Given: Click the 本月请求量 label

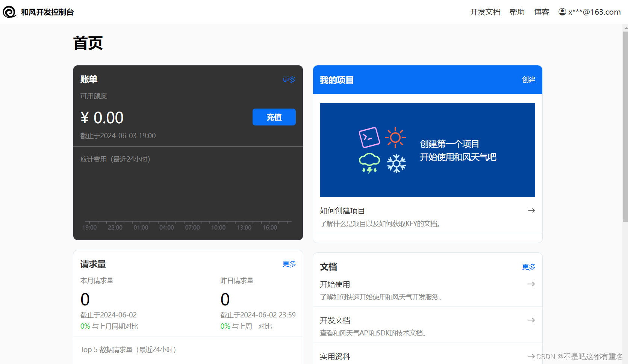Looking at the screenshot, I should pyautogui.click(x=97, y=281).
